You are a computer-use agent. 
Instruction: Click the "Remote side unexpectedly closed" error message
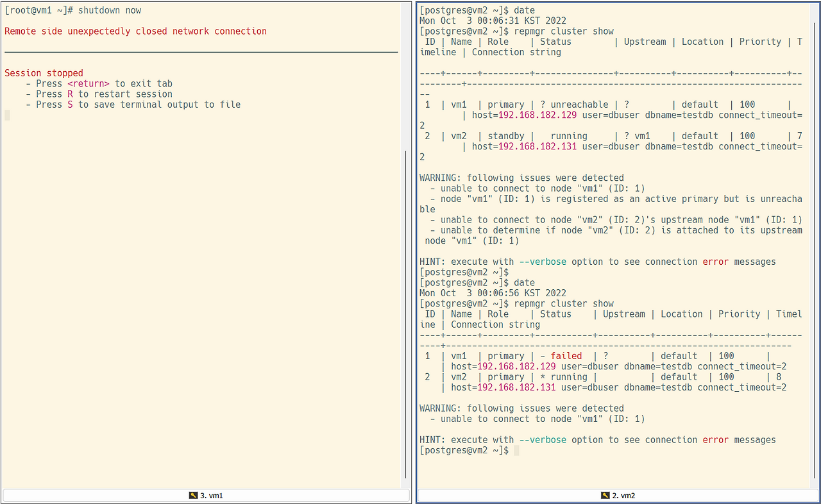point(86,31)
